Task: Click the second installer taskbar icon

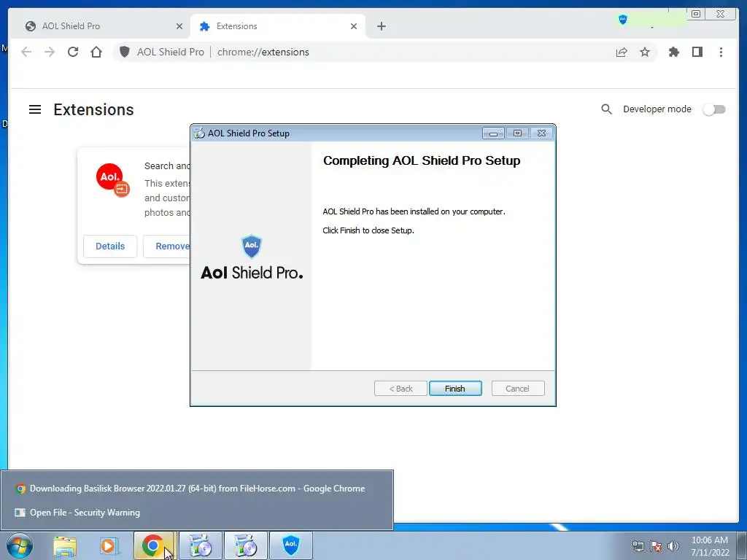Action: 245,545
